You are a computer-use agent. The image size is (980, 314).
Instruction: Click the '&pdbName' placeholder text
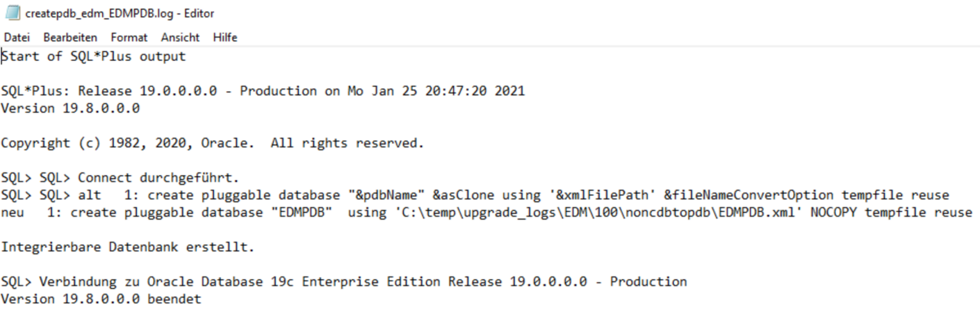(388, 195)
